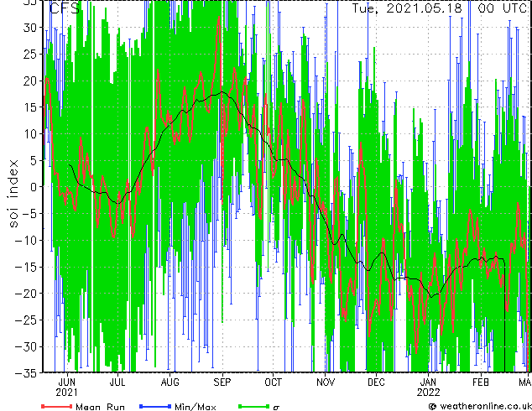Image resolution: width=532 pixels, height=411 pixels.
Task: Click the -15 y-axis tick label
Action: point(25,267)
